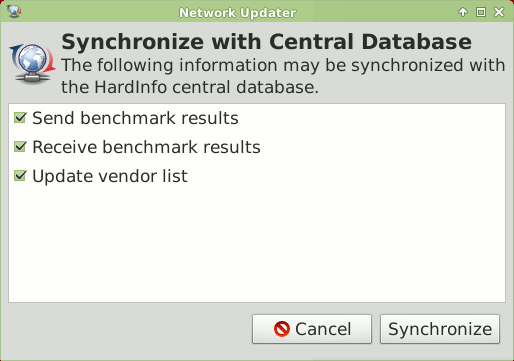
Task: Start syncing with the Synchronize button
Action: 440,329
